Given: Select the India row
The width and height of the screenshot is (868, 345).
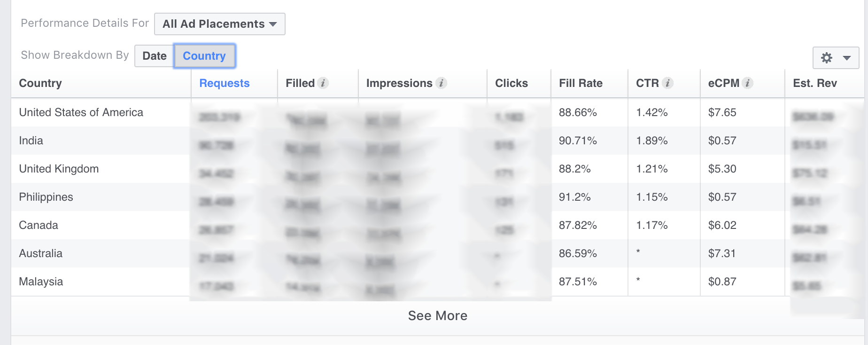Looking at the screenshot, I should click(31, 141).
